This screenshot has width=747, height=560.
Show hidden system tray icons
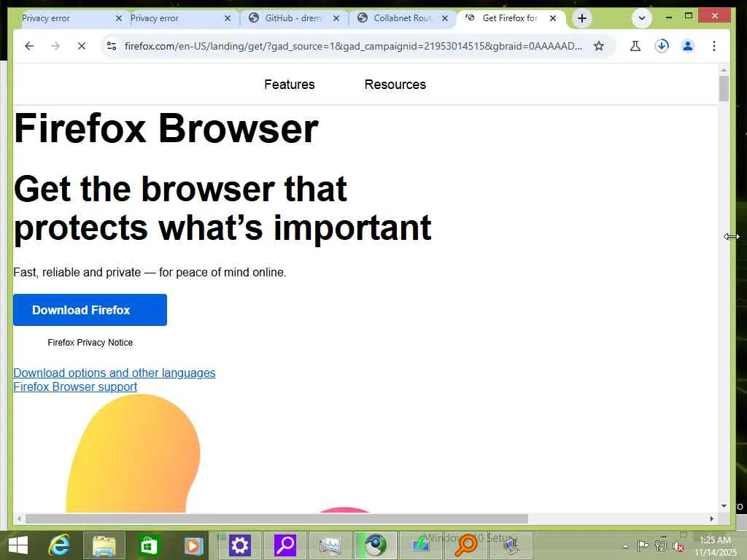click(x=625, y=546)
